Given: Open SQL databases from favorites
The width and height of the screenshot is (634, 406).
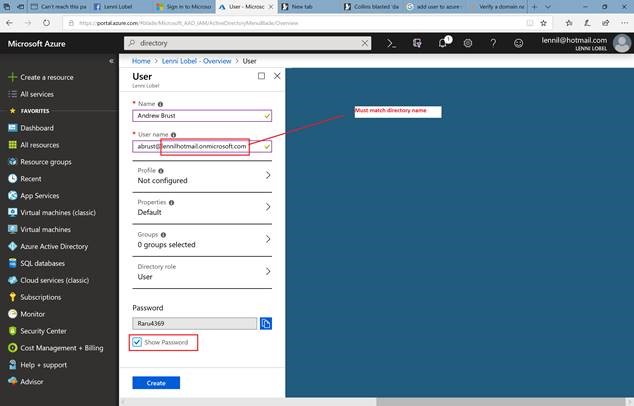Looking at the screenshot, I should tap(42, 263).
